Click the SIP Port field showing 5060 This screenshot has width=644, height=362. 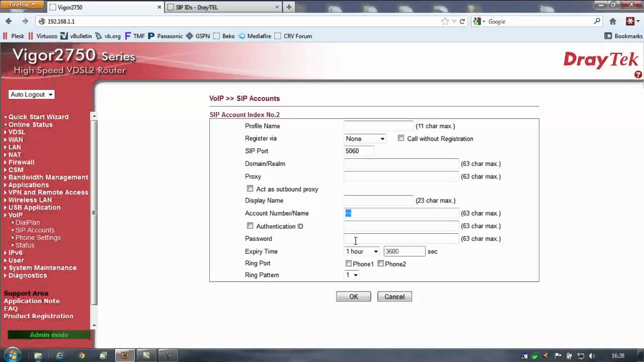point(359,151)
